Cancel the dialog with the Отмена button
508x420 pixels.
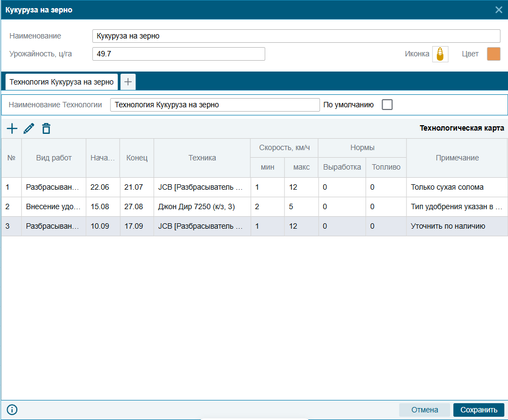click(x=425, y=410)
